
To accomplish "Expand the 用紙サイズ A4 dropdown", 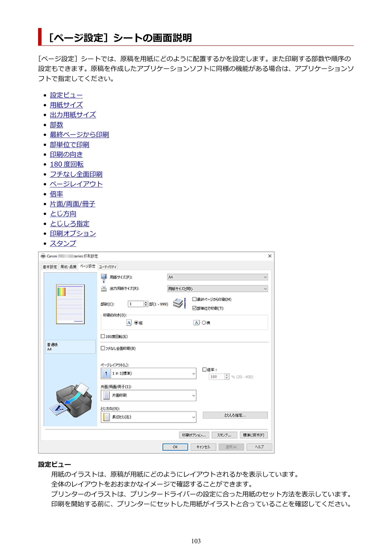I will point(218,277).
